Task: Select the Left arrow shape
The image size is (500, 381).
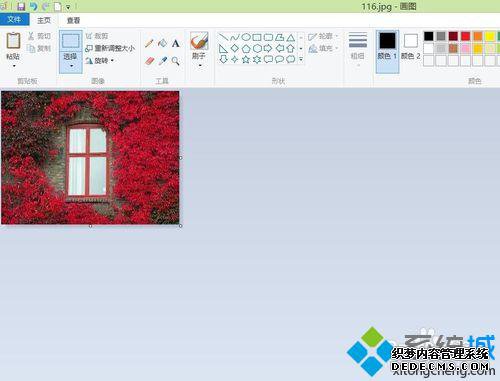Action: [280, 49]
